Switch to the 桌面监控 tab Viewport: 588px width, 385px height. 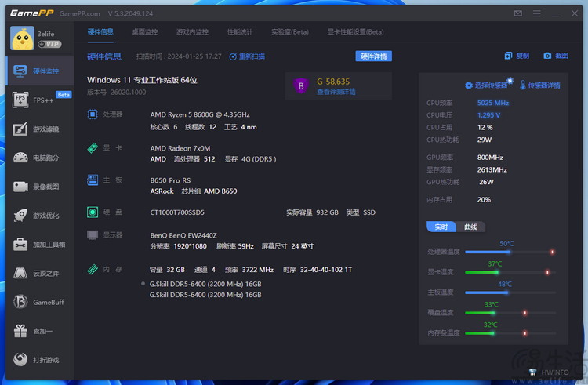tap(145, 32)
